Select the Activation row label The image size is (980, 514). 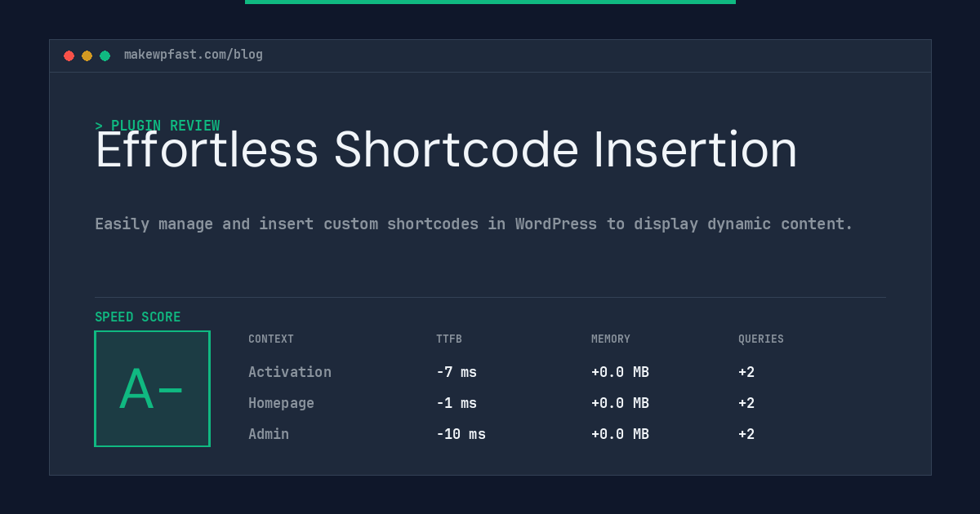[x=290, y=372]
